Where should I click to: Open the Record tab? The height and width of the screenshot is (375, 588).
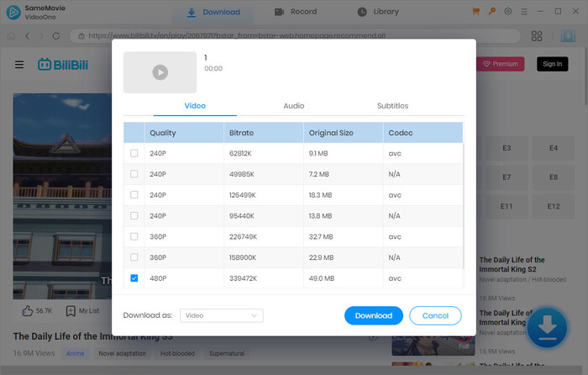tap(296, 12)
